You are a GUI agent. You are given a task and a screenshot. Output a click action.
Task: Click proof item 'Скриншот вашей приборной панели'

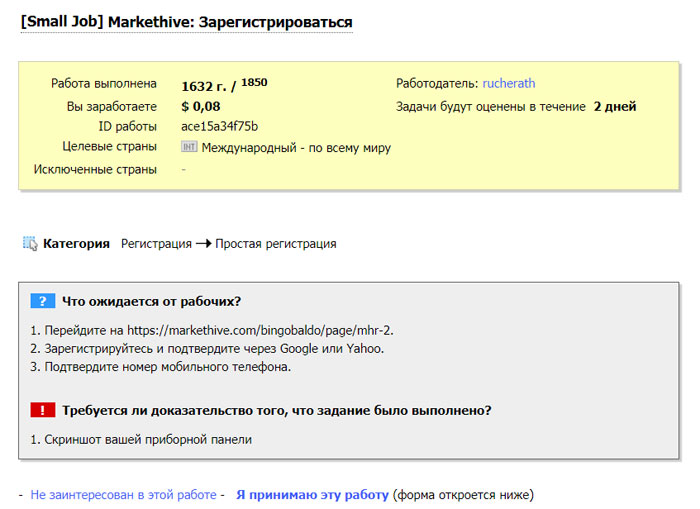[148, 439]
